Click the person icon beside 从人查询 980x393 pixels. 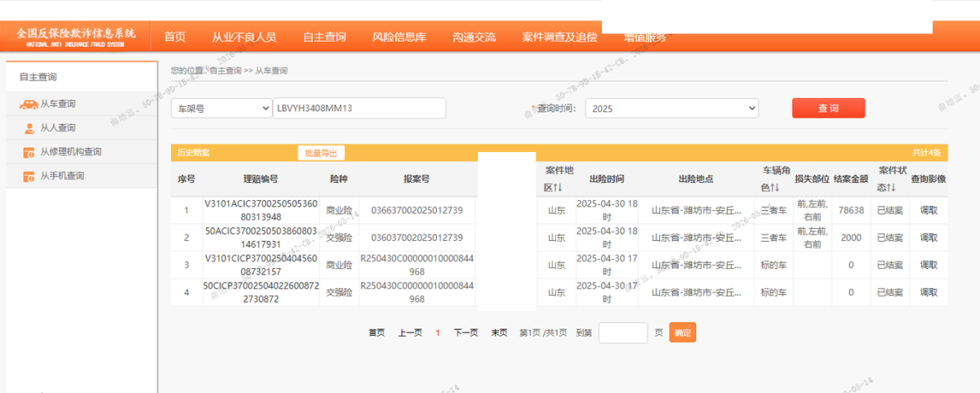29,128
